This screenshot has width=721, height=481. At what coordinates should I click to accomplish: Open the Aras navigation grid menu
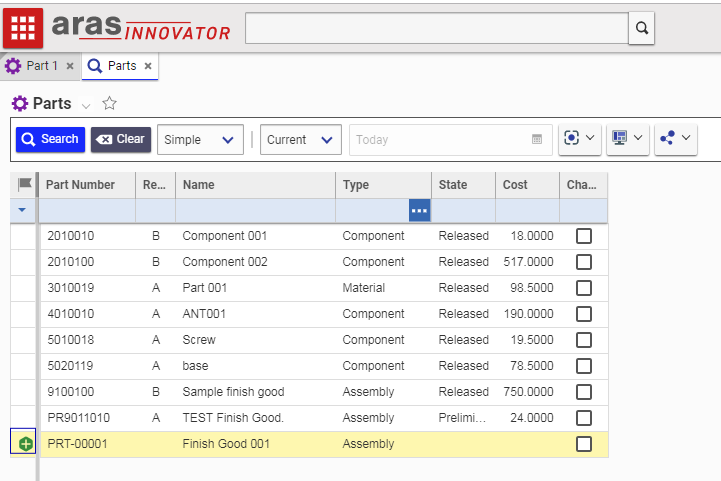pos(23,28)
